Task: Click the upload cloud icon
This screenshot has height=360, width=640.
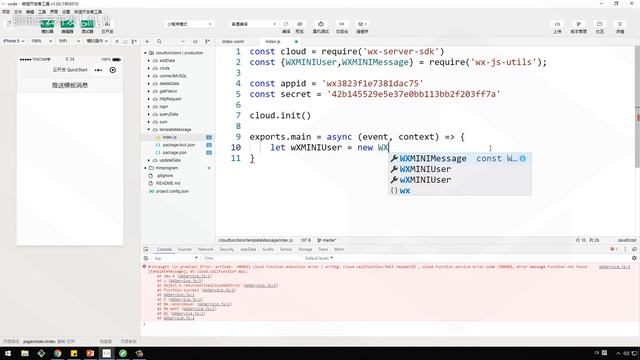Action: click(557, 24)
